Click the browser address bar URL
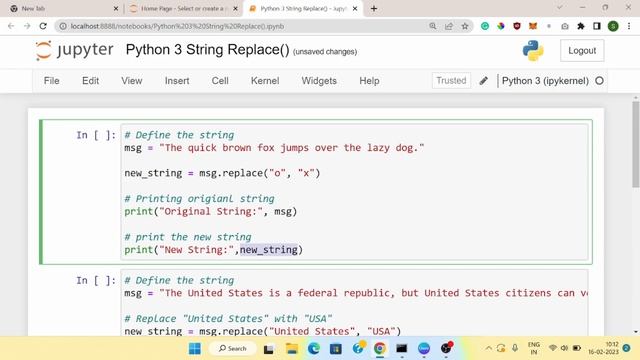Image resolution: width=640 pixels, height=360 pixels. [177, 26]
